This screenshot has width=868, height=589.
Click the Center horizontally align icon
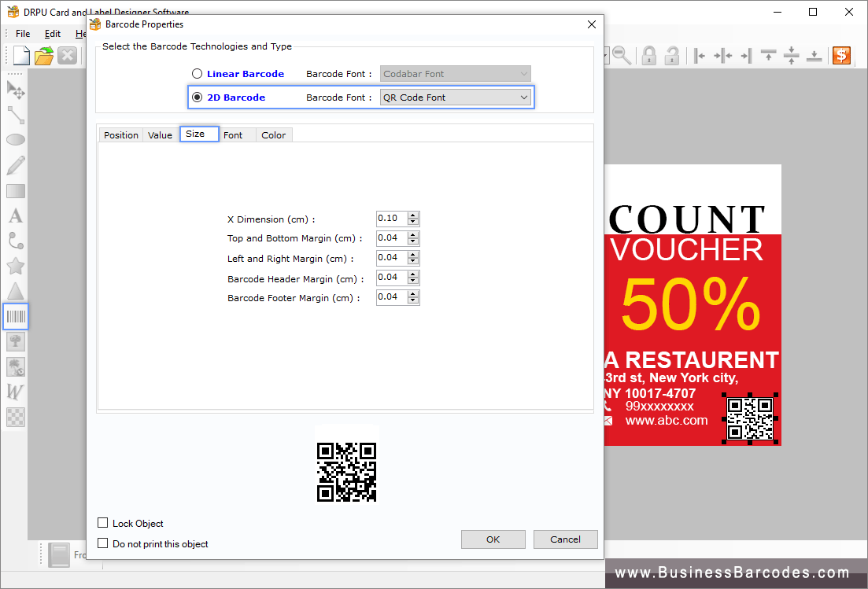tap(723, 55)
